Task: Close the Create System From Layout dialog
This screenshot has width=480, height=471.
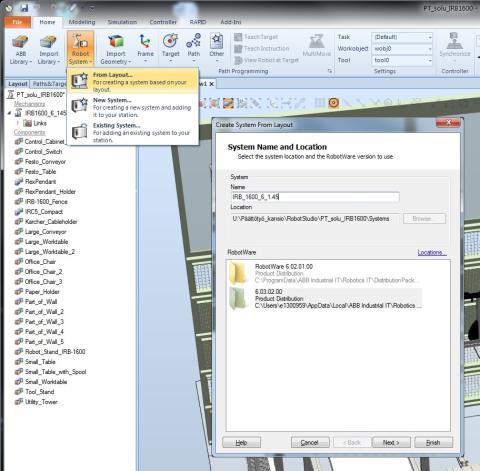Action: (x=448, y=123)
